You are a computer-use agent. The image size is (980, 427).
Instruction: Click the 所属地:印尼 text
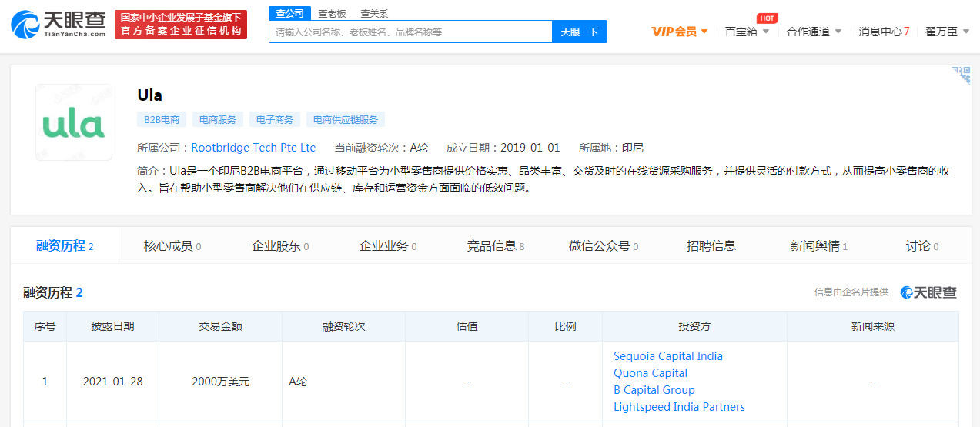(x=611, y=148)
